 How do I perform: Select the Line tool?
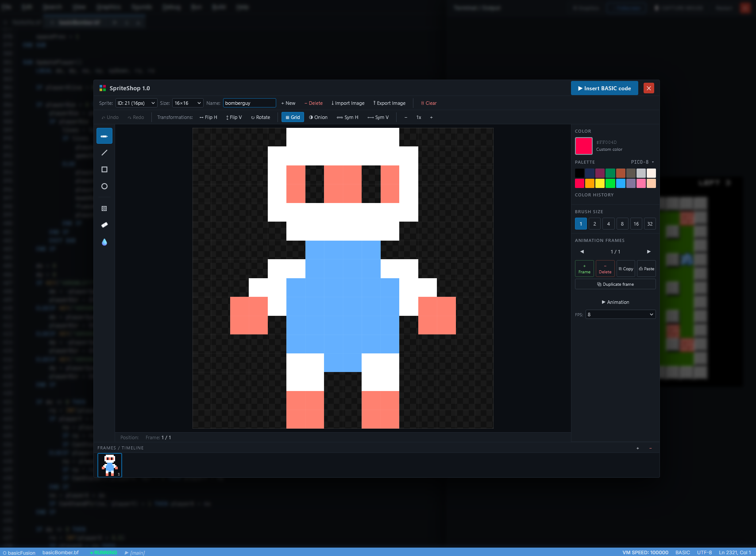(104, 153)
